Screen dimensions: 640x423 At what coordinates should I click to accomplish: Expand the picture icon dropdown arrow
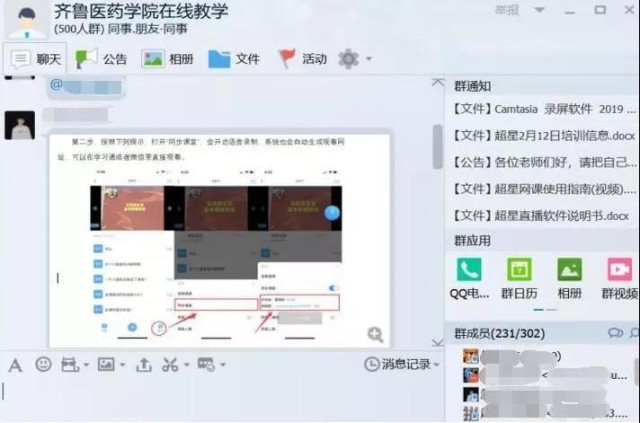[122, 365]
